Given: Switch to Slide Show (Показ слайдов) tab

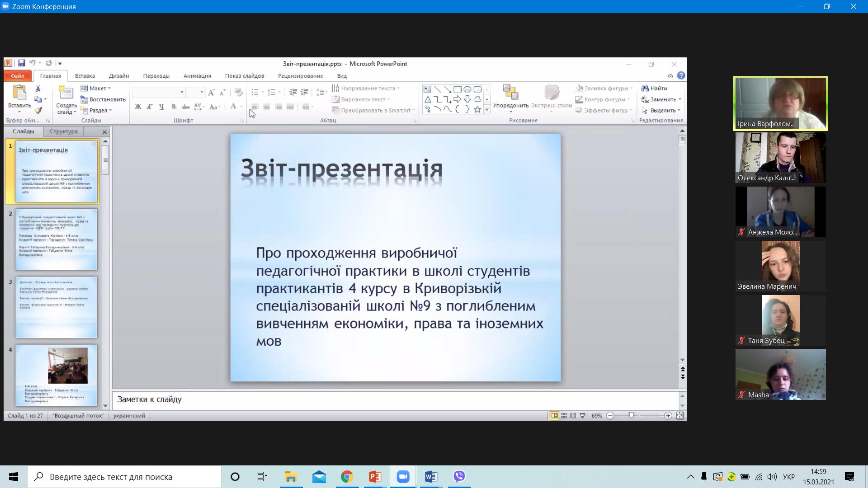Looking at the screenshot, I should pos(245,76).
